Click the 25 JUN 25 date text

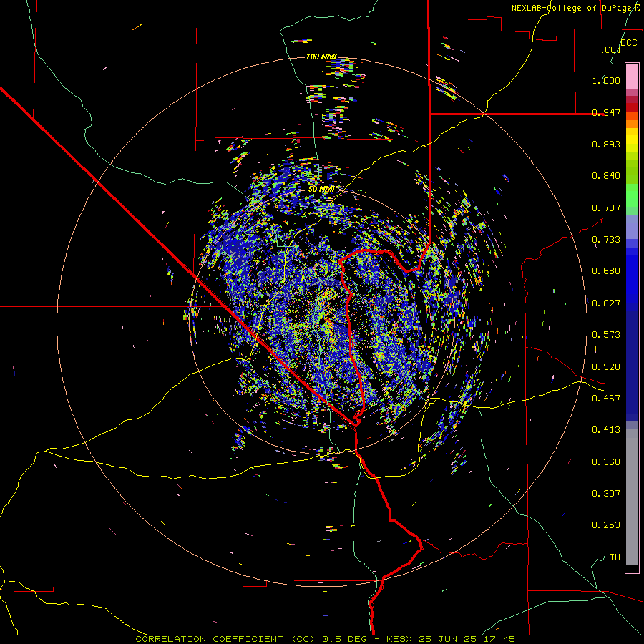[x=448, y=639]
